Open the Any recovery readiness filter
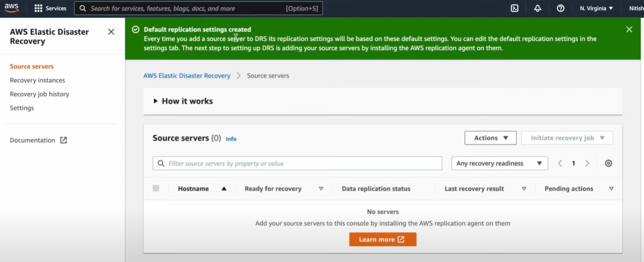This screenshot has width=644, height=262. 499,164
